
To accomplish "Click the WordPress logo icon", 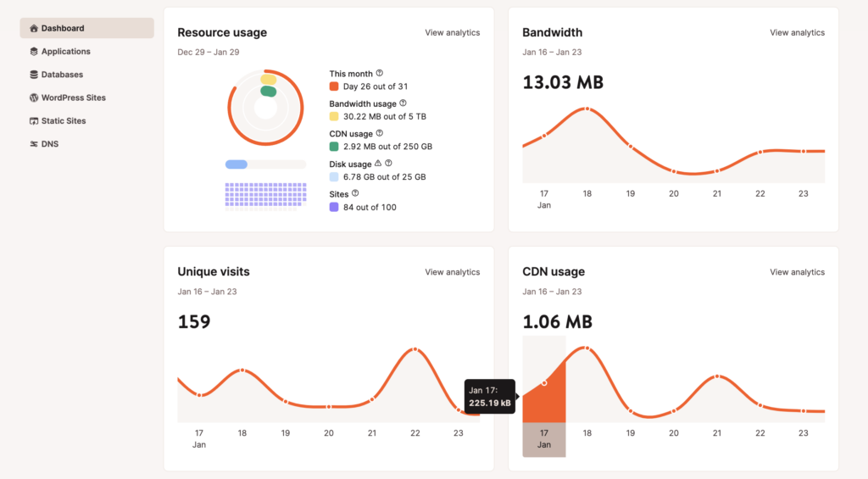I will click(x=34, y=97).
